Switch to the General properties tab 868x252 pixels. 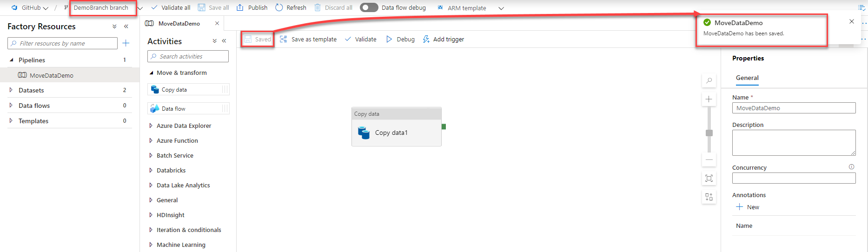747,78
